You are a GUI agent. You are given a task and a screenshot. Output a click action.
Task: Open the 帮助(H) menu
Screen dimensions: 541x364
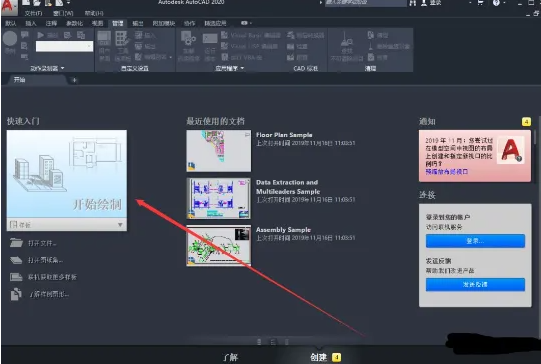94,13
